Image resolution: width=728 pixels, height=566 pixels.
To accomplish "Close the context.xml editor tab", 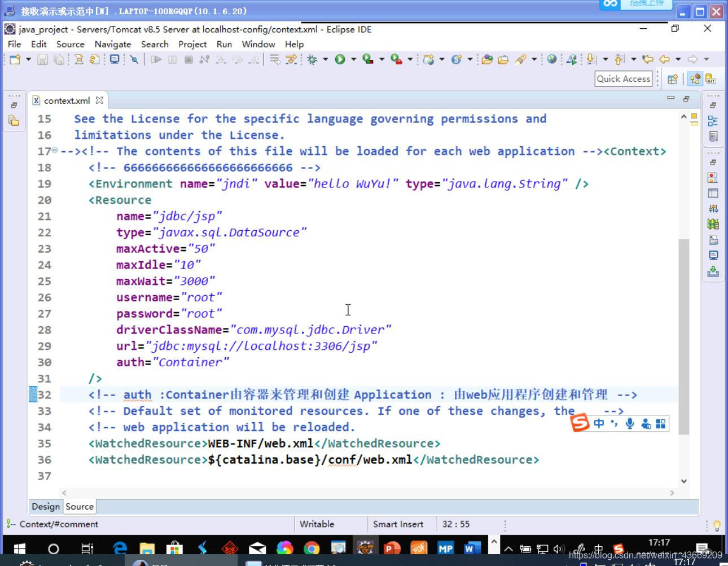I will (99, 100).
